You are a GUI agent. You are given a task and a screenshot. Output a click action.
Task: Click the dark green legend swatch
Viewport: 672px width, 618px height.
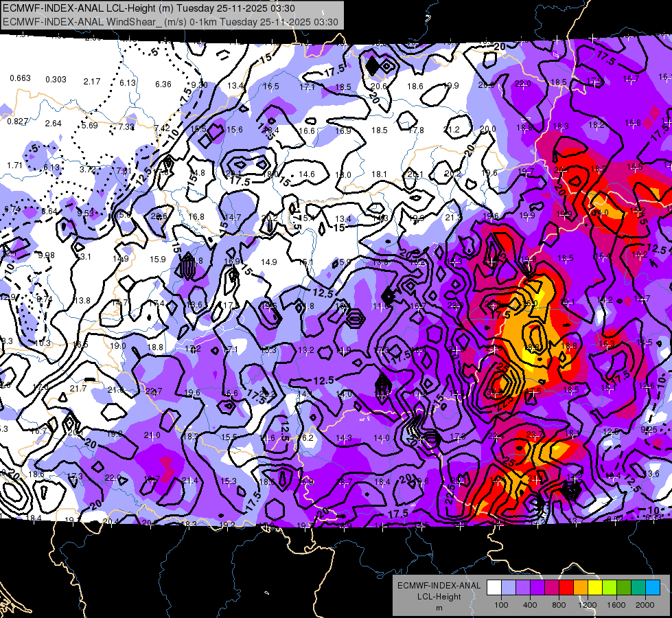point(624,588)
